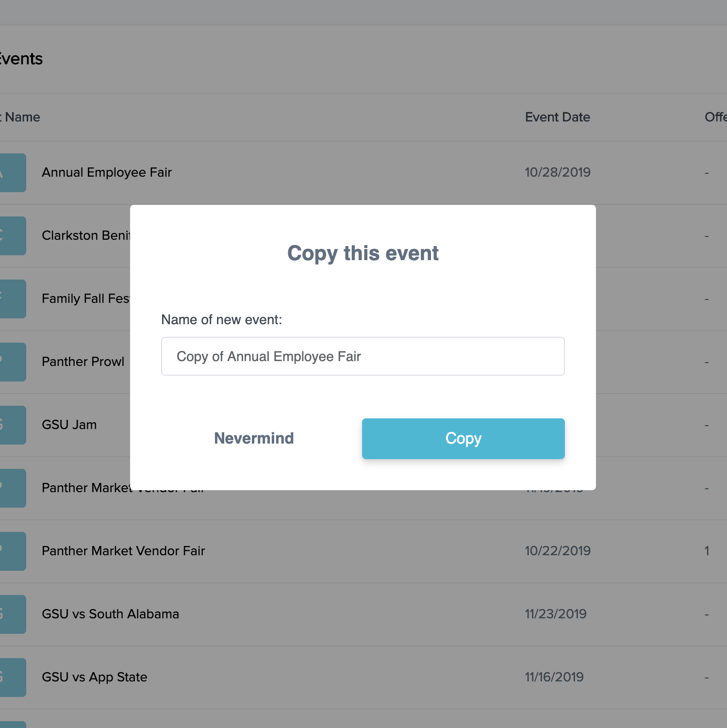Screen dimensions: 727x728
Task: Select the text 'Copy of Annual Employee Fair'
Action: [x=269, y=356]
